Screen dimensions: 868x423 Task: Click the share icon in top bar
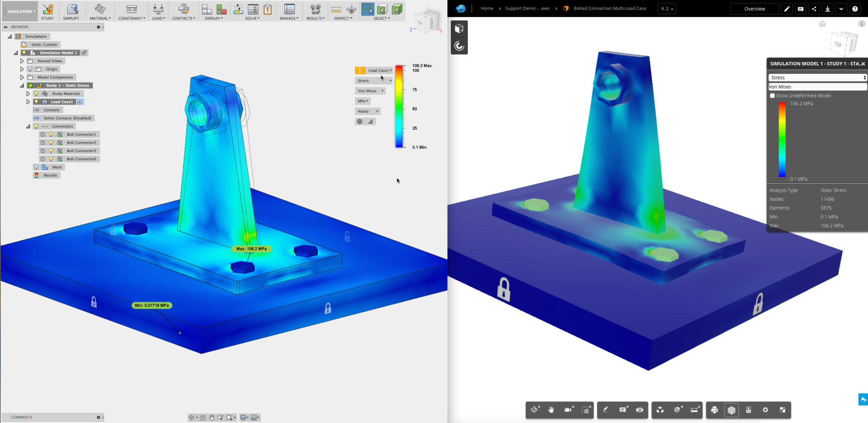(814, 8)
